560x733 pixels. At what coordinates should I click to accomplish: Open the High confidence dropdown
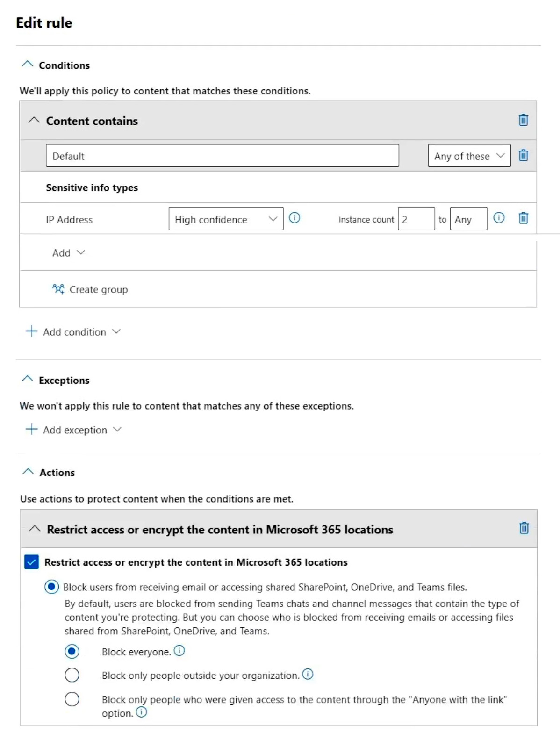pyautogui.click(x=226, y=219)
